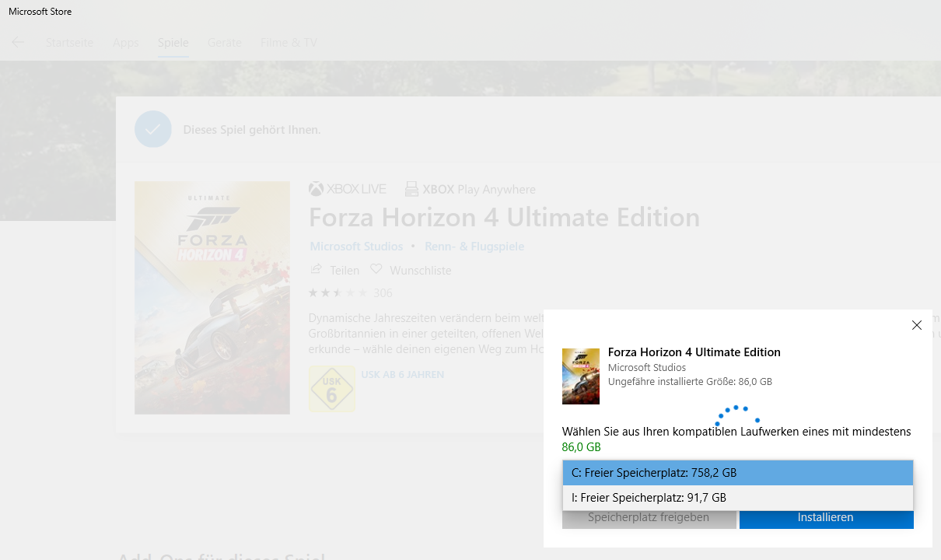The width and height of the screenshot is (941, 560).
Task: Click the 'Dieses Spiel gehört Ihnen.' text
Action: click(252, 130)
